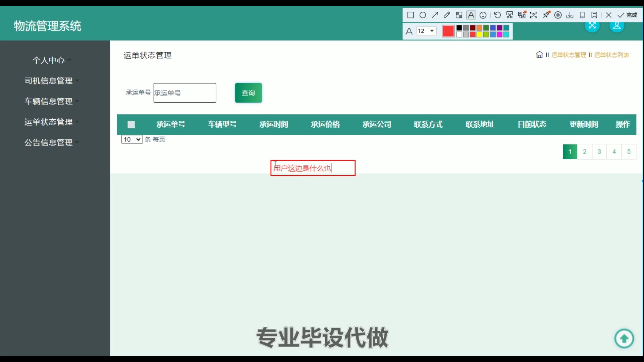Pick the white color swatch
Screen dimensions: 644x362
459,35
